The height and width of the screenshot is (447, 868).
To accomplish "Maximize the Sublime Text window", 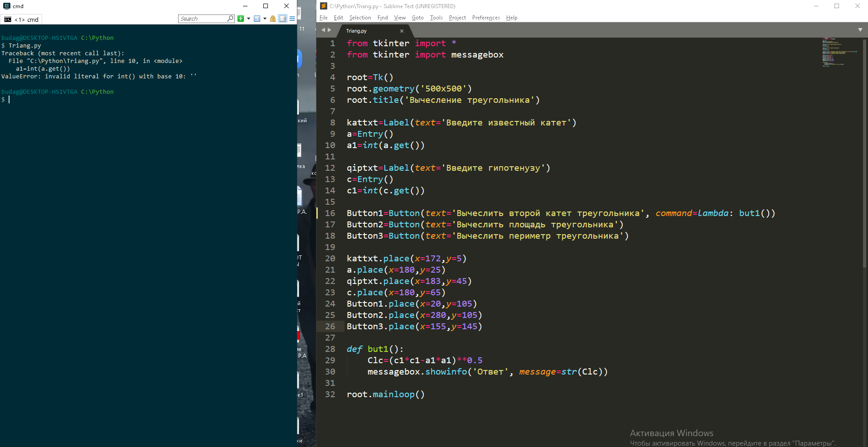I will point(837,6).
